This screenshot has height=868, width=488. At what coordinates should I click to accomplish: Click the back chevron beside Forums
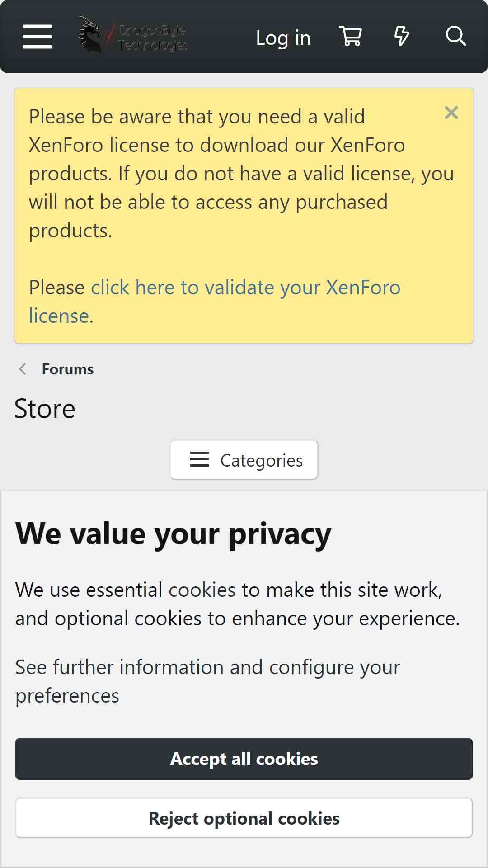click(23, 369)
